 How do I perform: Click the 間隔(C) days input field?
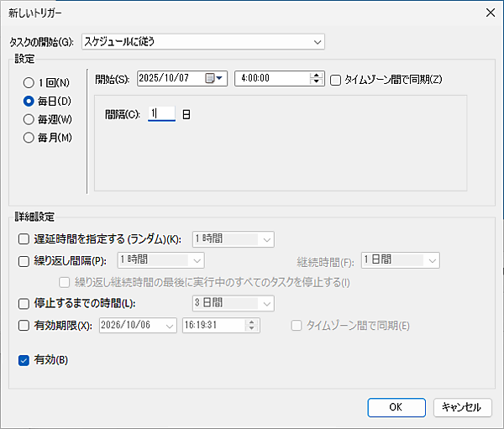[x=161, y=114]
